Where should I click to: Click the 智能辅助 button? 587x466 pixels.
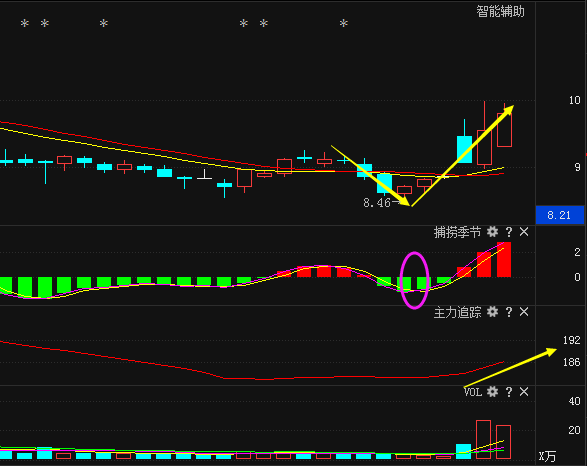click(500, 12)
